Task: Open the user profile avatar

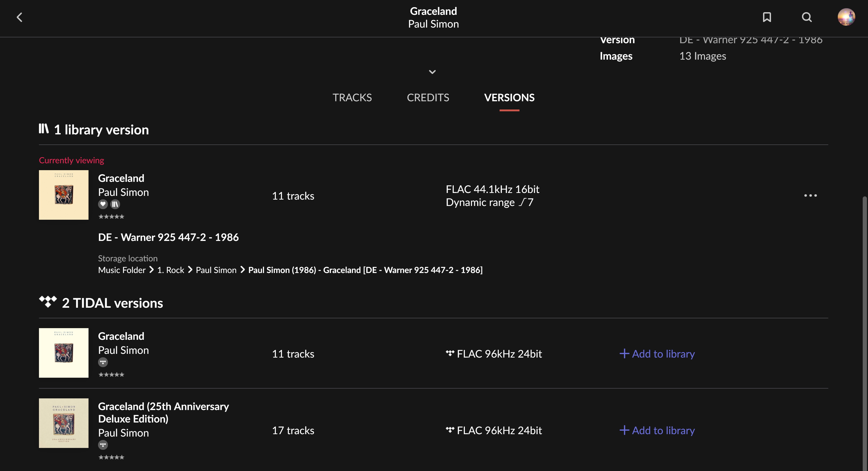Action: click(847, 17)
